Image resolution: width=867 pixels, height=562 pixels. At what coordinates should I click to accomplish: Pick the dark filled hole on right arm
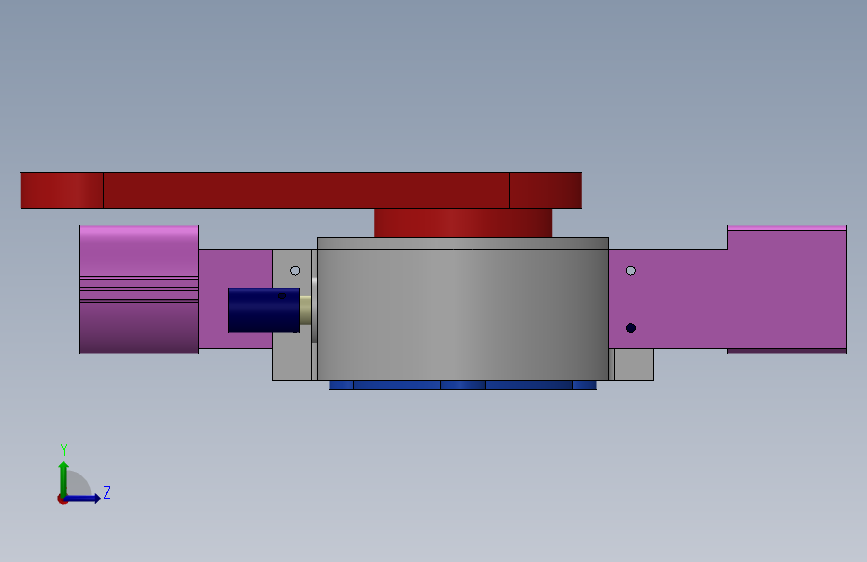(x=630, y=328)
